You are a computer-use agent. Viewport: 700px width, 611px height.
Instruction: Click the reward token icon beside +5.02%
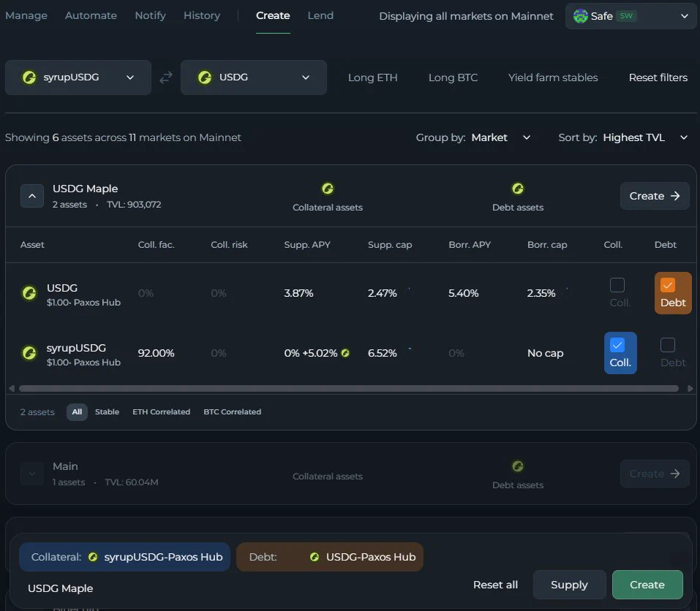pyautogui.click(x=345, y=353)
